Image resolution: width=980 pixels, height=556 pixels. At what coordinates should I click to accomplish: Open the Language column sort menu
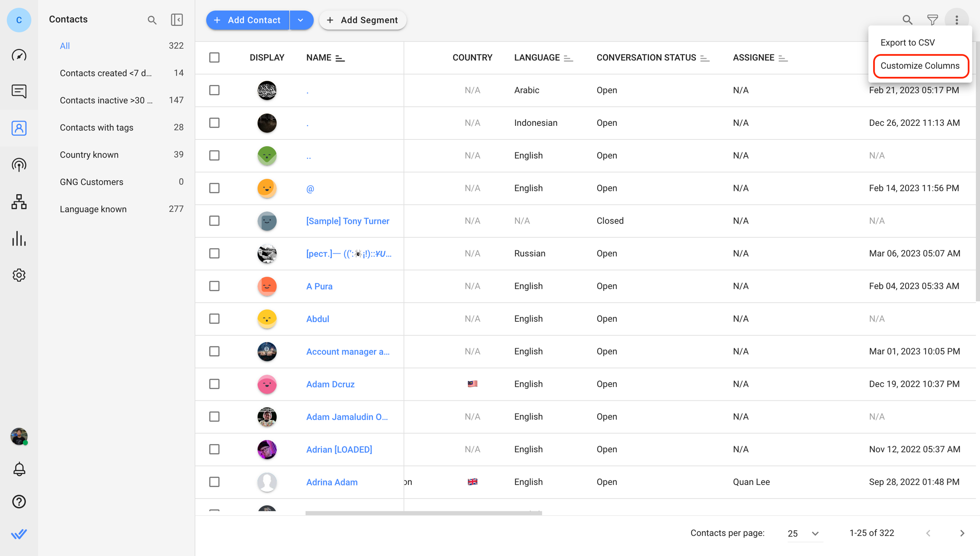pyautogui.click(x=568, y=58)
